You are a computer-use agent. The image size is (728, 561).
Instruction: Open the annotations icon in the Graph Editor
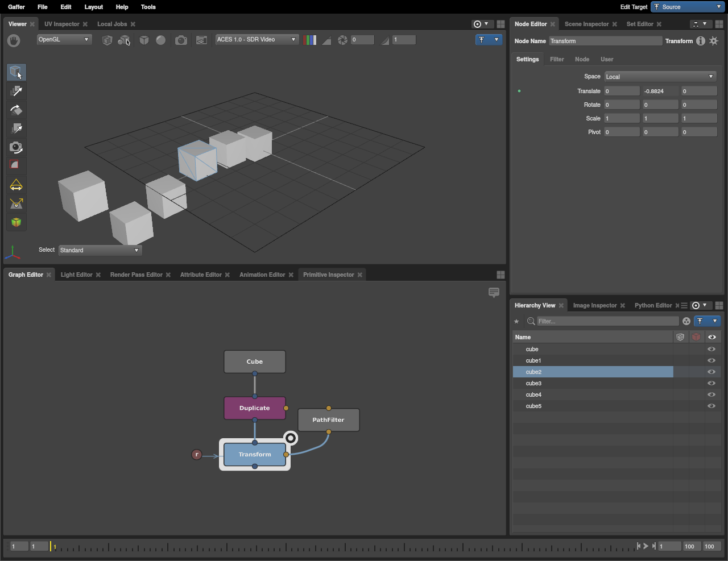494,293
